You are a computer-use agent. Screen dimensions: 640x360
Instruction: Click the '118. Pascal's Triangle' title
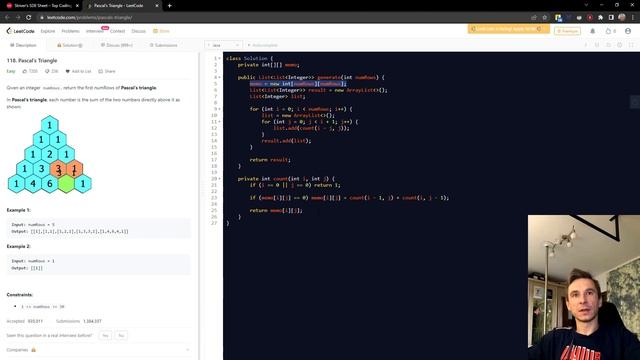pyautogui.click(x=32, y=60)
